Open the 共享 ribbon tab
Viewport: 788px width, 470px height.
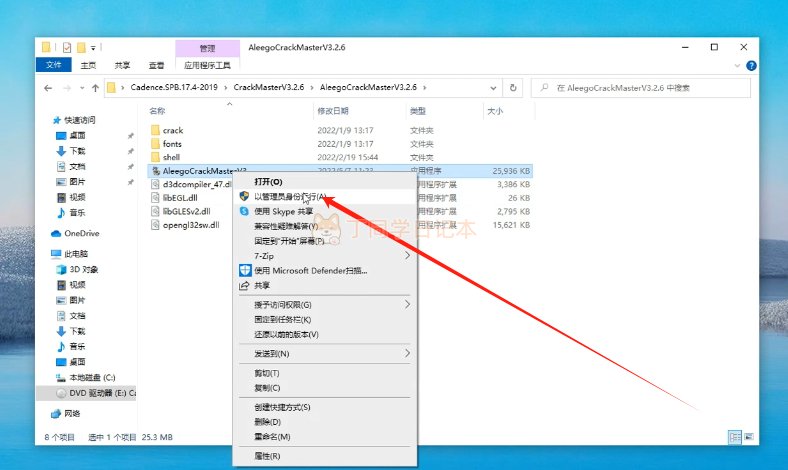[x=122, y=65]
